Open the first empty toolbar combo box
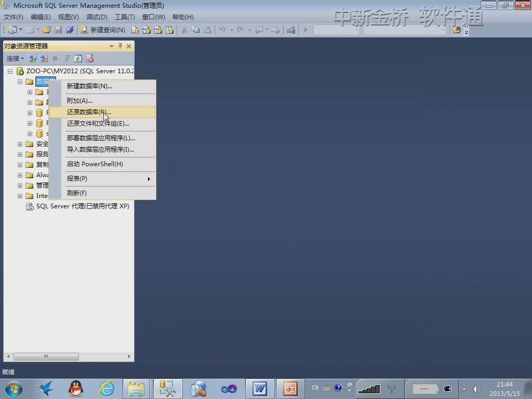The image size is (532, 399). click(x=336, y=30)
